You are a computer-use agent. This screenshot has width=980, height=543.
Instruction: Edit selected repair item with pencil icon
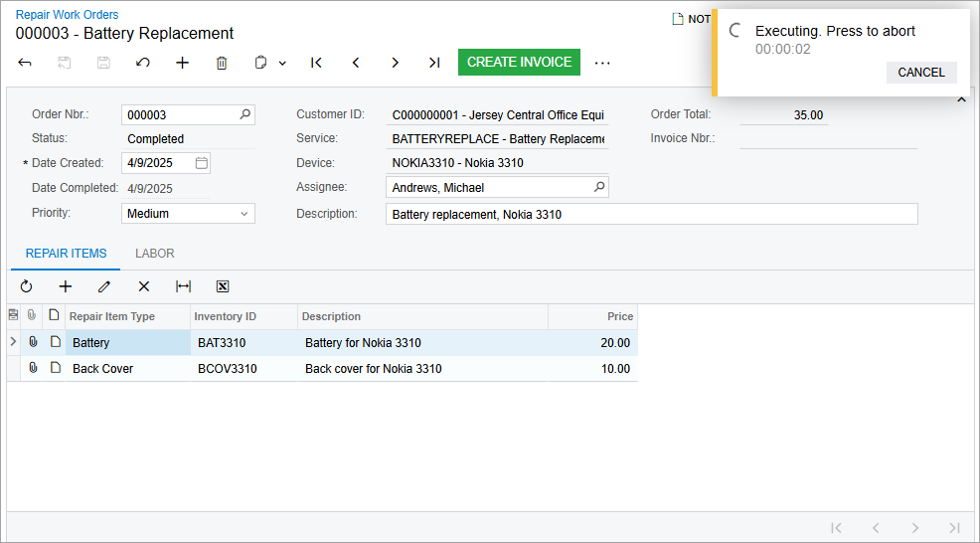click(104, 286)
